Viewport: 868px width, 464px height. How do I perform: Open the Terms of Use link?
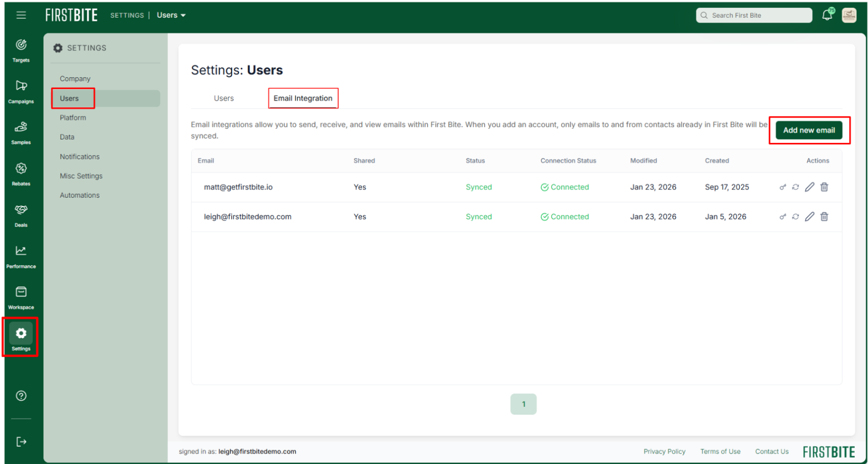click(x=720, y=451)
